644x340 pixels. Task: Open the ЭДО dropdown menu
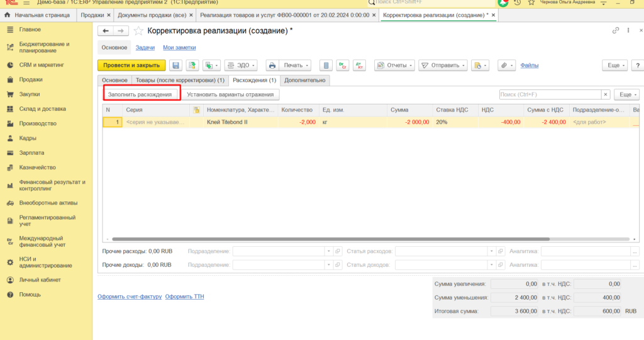coord(241,65)
